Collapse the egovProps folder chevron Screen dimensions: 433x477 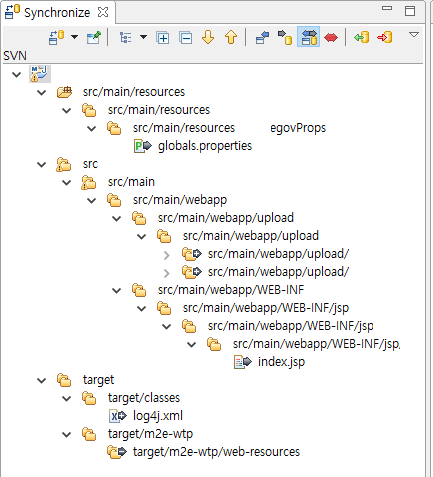[91, 128]
